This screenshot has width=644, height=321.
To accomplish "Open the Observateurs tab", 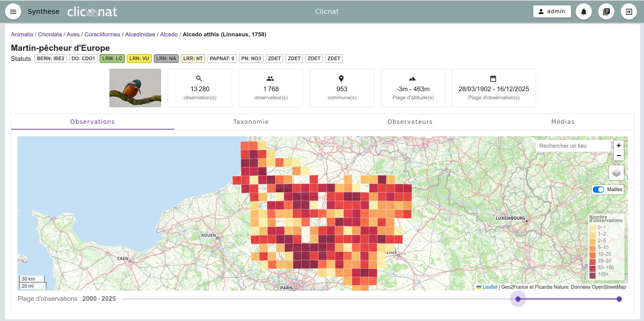I will (x=410, y=122).
